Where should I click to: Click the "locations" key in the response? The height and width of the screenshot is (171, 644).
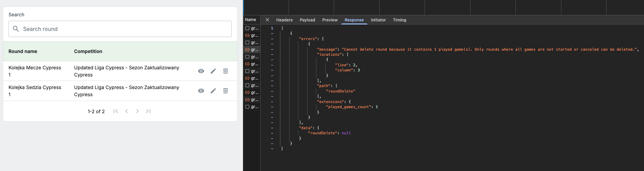(329, 54)
